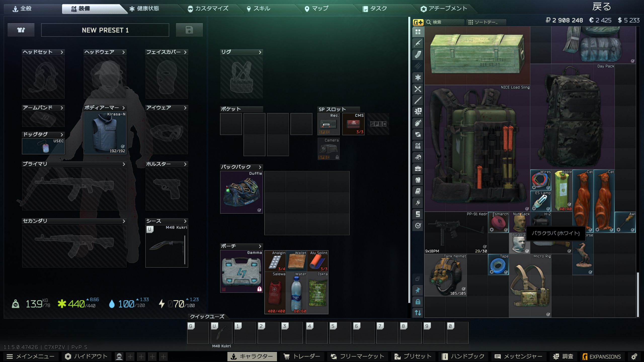The image size is (644, 362).
Task: Click the 戻る back button
Action: tap(601, 7)
